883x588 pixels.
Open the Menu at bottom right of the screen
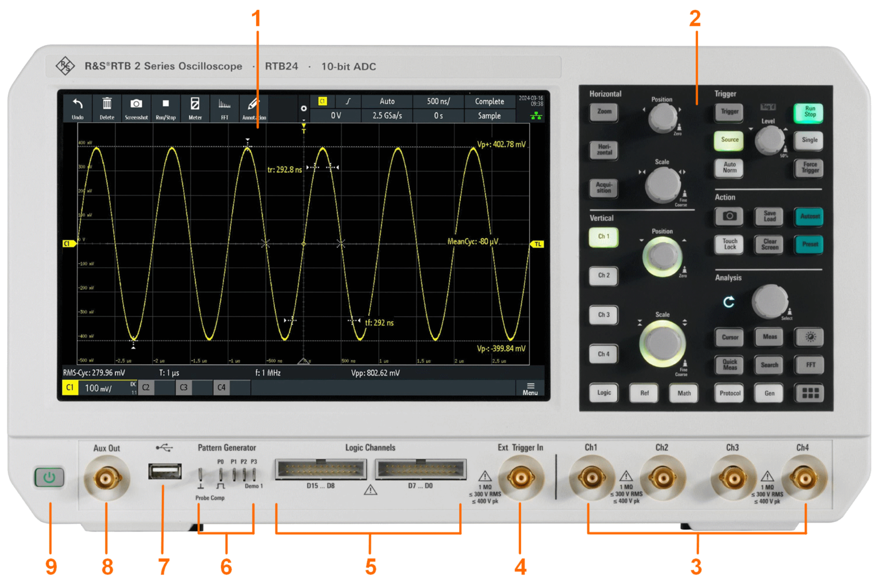pos(530,389)
